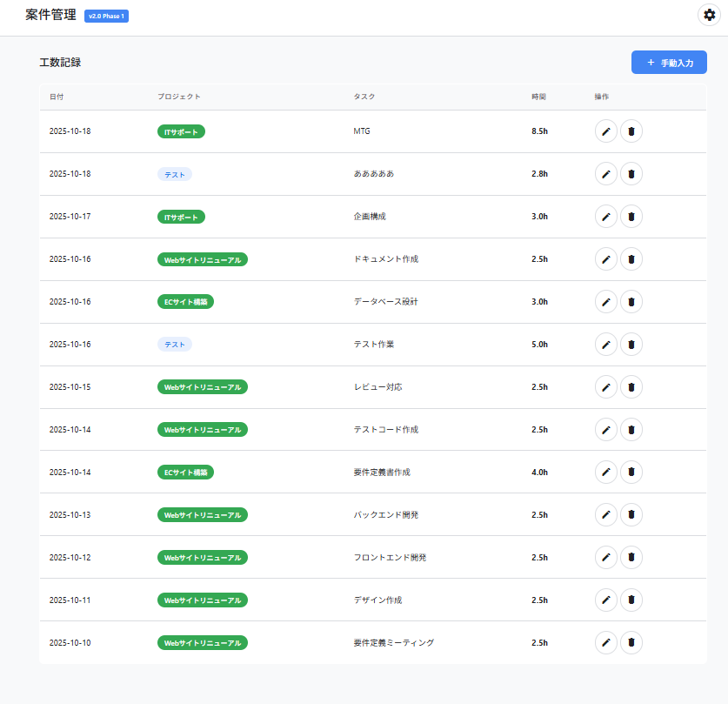This screenshot has height=704, width=728.
Task: Open settings with the gear icon
Action: [710, 15]
